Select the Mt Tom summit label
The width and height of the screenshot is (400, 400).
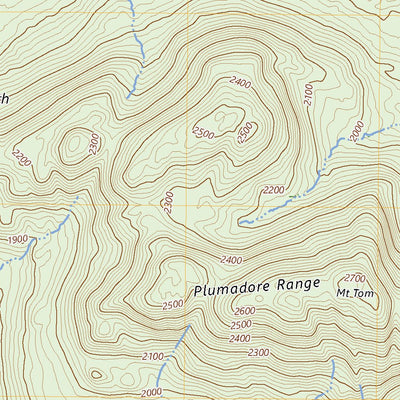[355, 293]
